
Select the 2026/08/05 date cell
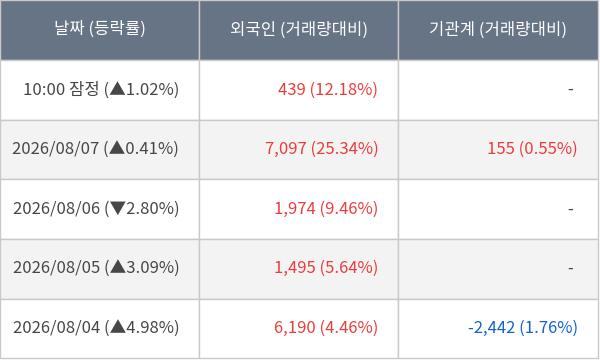[100, 269]
